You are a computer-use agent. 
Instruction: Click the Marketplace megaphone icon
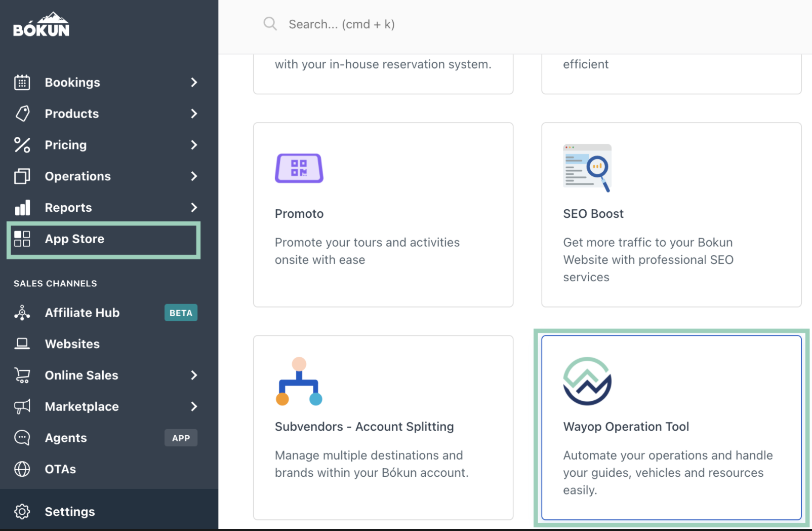click(x=22, y=406)
